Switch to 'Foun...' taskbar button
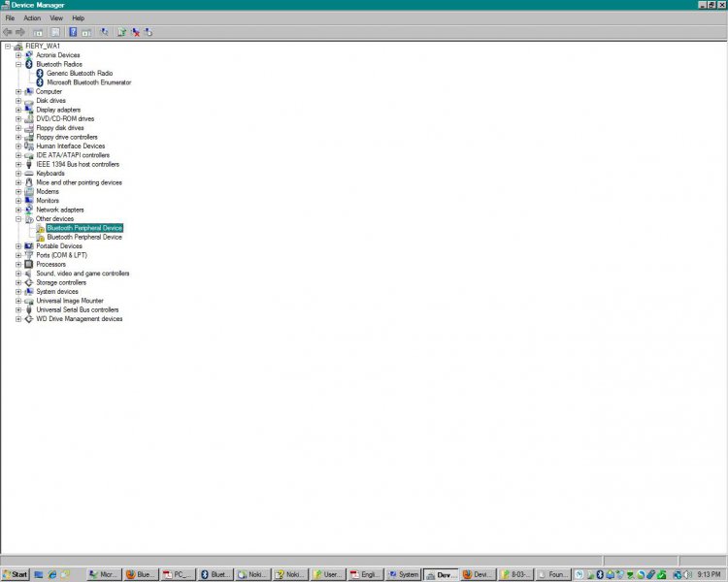The image size is (728, 582). coord(552,574)
